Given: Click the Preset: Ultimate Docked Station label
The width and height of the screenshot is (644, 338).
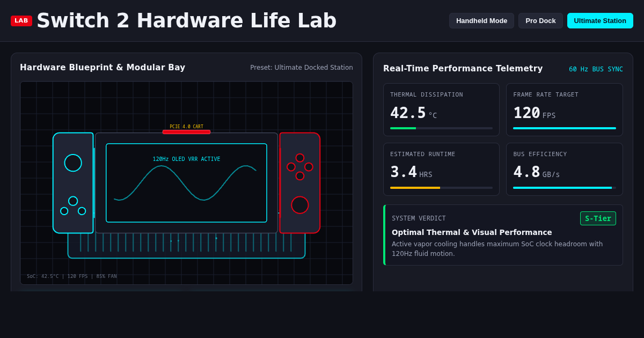Looking at the screenshot, I should pyautogui.click(x=302, y=68).
